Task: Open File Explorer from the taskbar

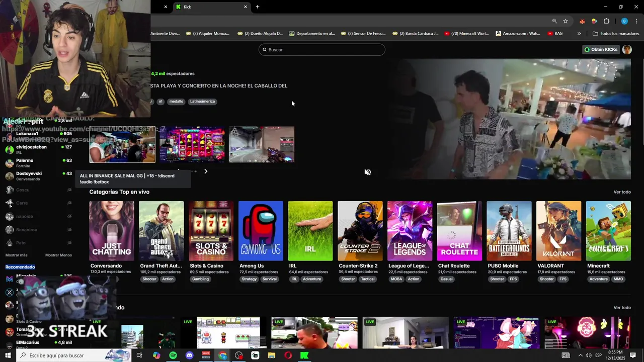Action: tap(272, 355)
